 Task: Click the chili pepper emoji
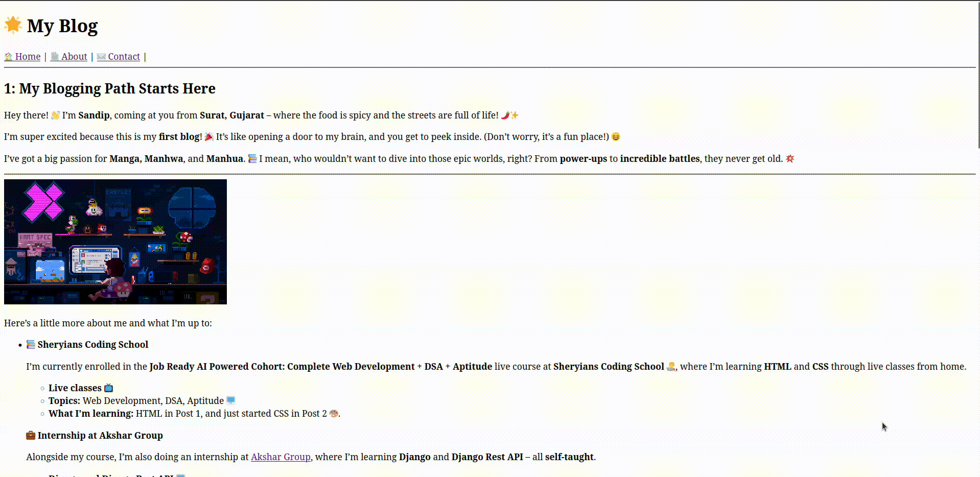pyautogui.click(x=505, y=115)
